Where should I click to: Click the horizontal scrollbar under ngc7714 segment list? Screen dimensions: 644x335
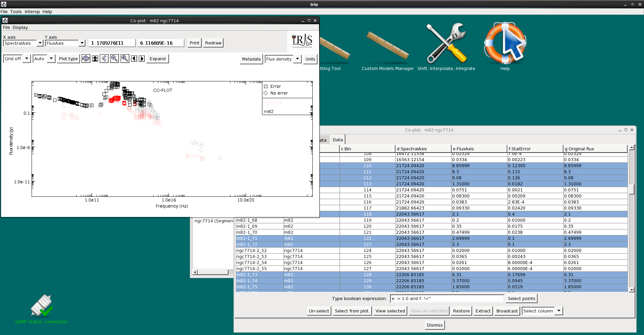click(213, 272)
